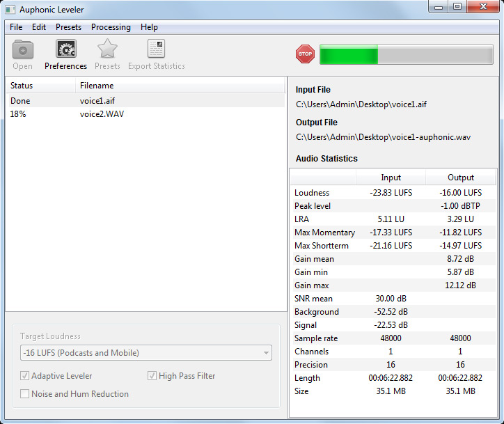Image resolution: width=504 pixels, height=424 pixels.
Task: Toggle the Adaptive Leveler checkbox
Action: [x=25, y=376]
